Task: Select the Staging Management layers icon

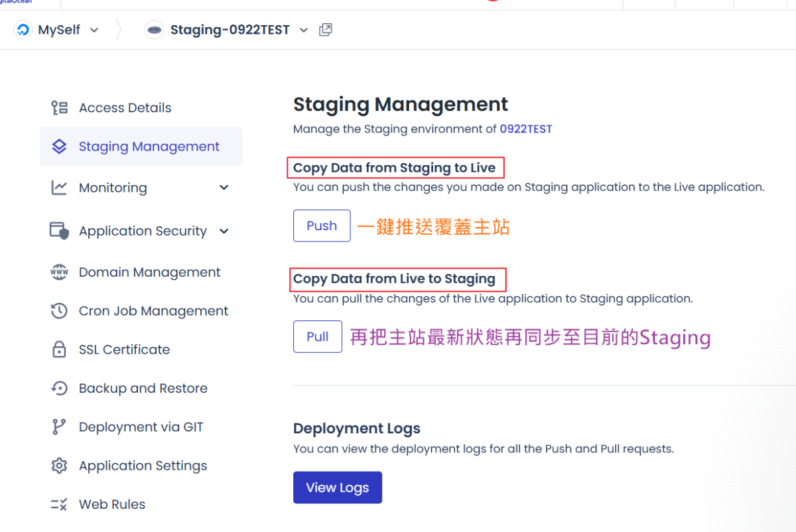Action: point(59,146)
